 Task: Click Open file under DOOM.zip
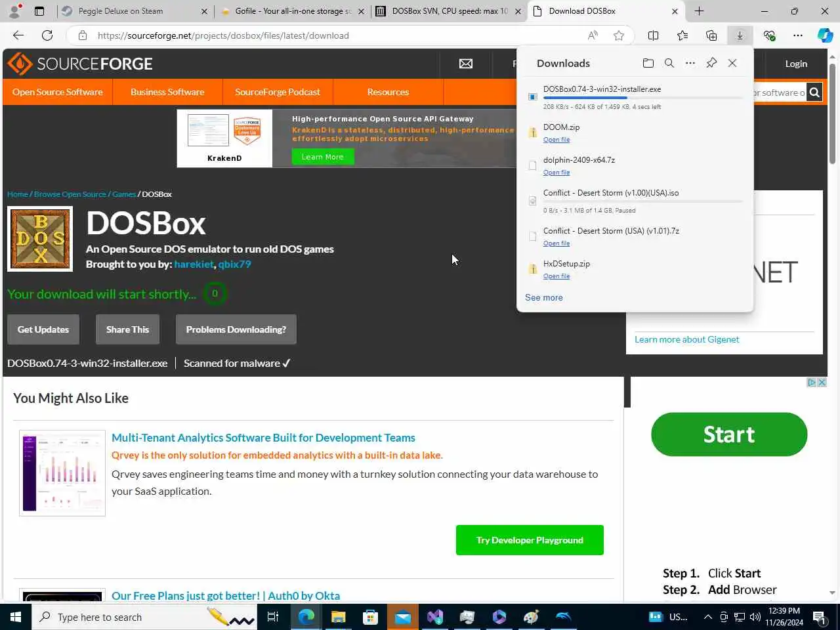(x=556, y=140)
